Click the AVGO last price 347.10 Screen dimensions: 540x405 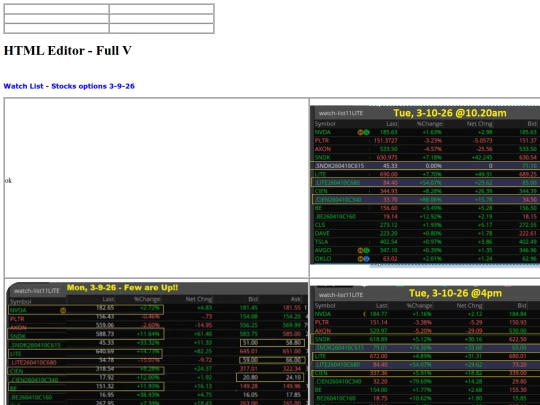point(388,250)
